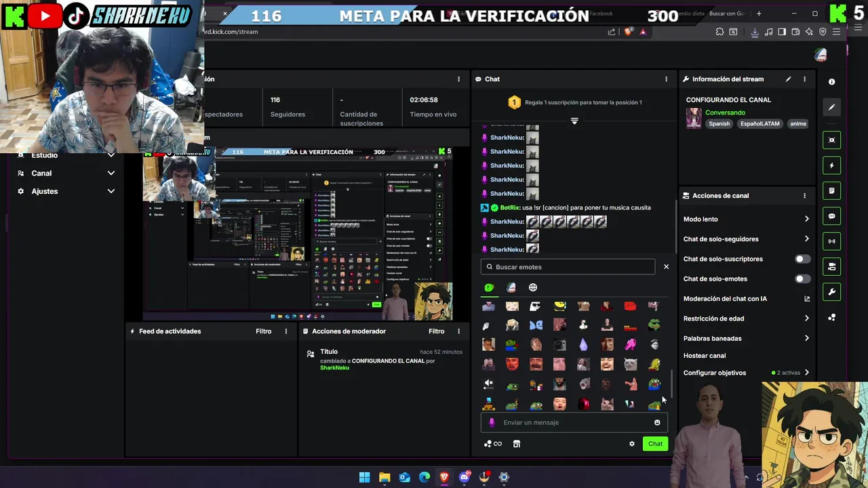Expand the Ajustes sidebar section

pyautogui.click(x=66, y=191)
